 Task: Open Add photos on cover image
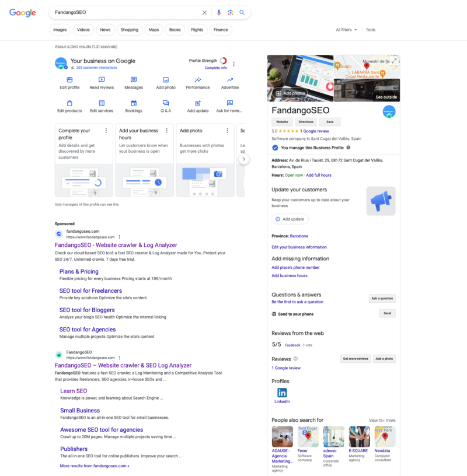click(x=290, y=93)
